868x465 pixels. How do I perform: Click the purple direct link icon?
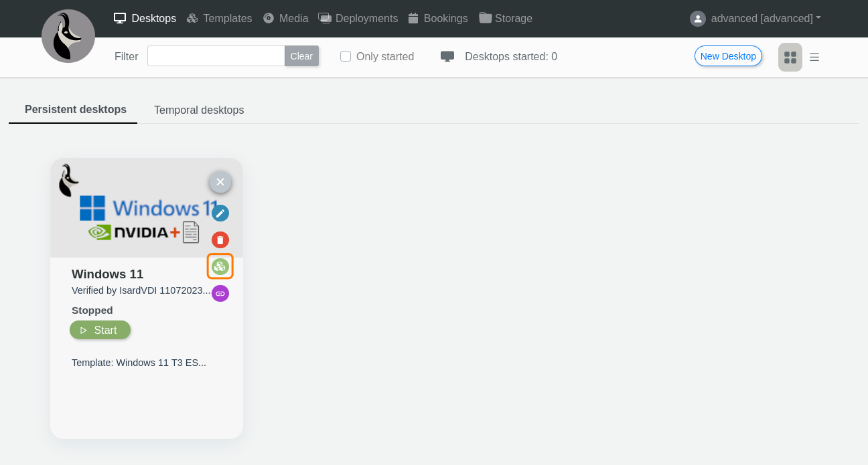(220, 293)
